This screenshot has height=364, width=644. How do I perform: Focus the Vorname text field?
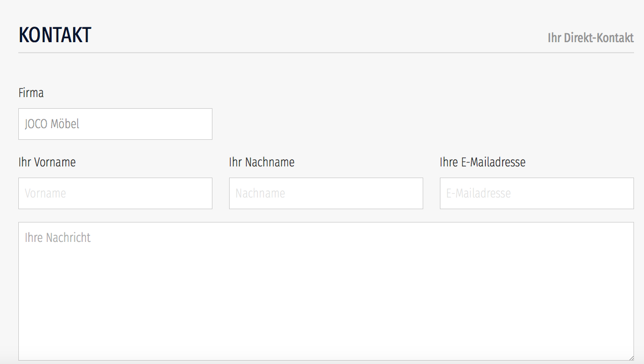point(115,193)
